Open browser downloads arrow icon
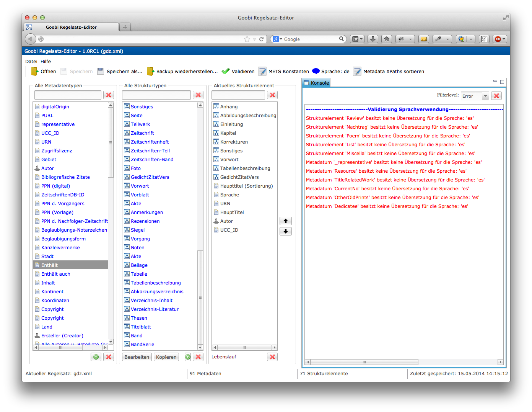 pyautogui.click(x=373, y=39)
